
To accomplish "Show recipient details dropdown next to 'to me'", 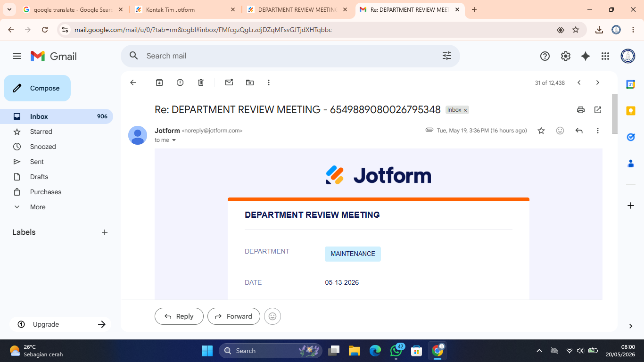I will [x=174, y=140].
